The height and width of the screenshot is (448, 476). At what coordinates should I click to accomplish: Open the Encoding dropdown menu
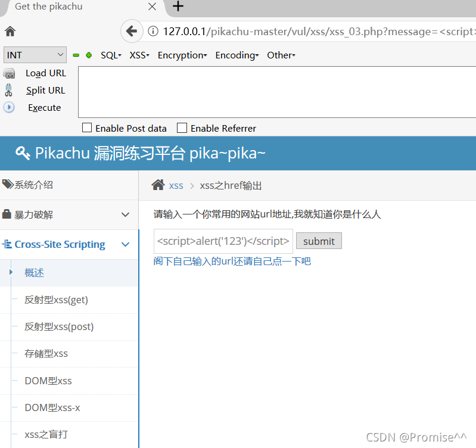pos(237,55)
